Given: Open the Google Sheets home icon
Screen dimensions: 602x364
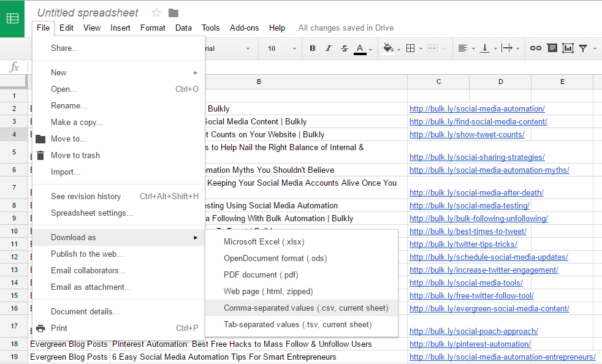Looking at the screenshot, I should (x=12, y=18).
